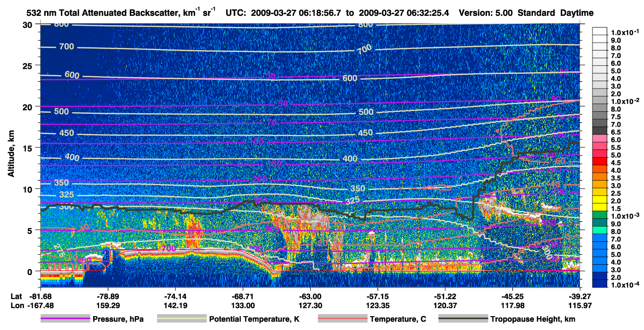This screenshot has width=644, height=330.
Task: Click the magenta line sample beside 'Pressure, hPa'
Action: 64,319
